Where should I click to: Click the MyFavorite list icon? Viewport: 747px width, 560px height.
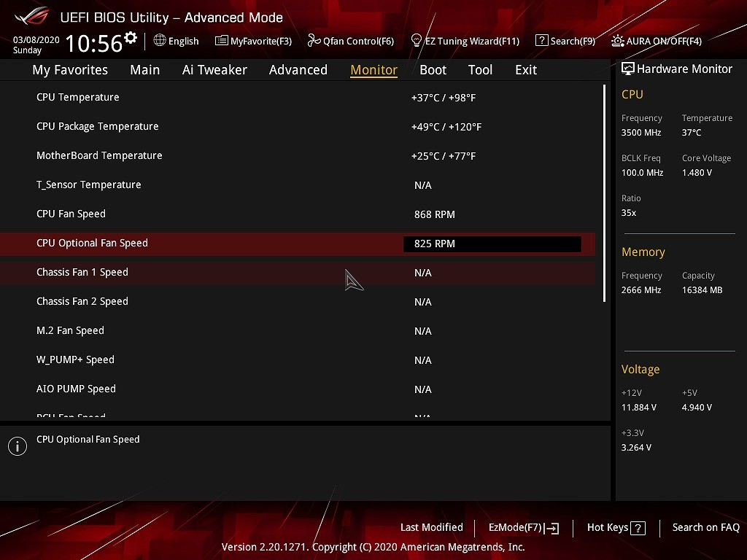[222, 41]
